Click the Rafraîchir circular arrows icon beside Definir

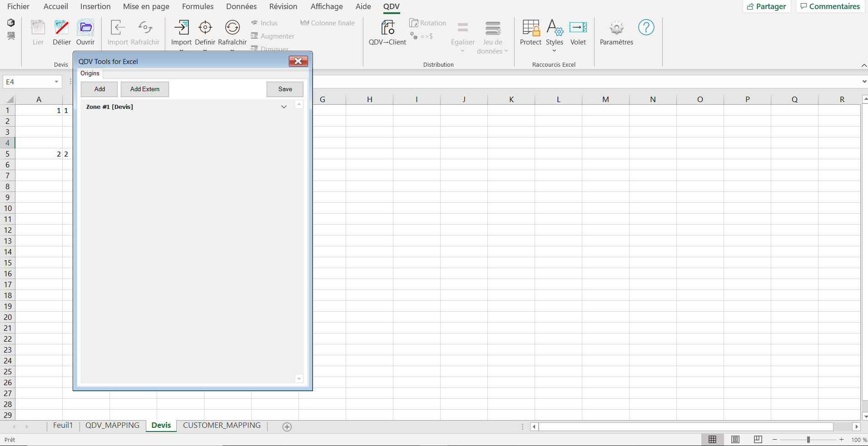[x=232, y=28]
